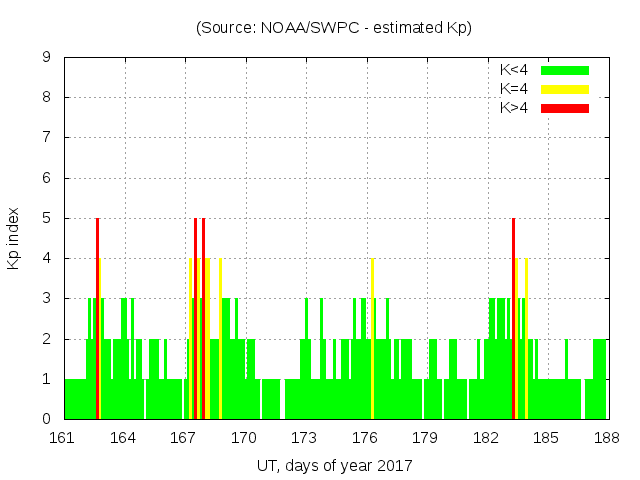Click the red K>4 legend swatch
640x480 pixels.
[x=565, y=107]
